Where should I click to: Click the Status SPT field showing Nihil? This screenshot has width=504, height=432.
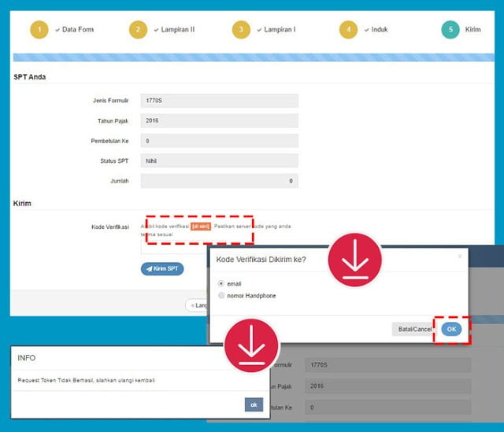(x=219, y=161)
